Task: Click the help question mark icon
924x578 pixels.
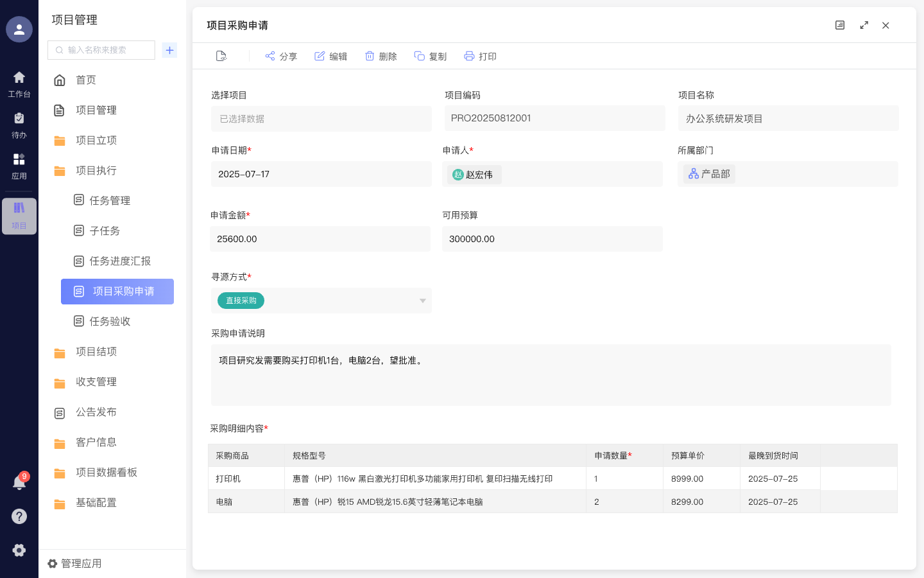Action: [19, 516]
